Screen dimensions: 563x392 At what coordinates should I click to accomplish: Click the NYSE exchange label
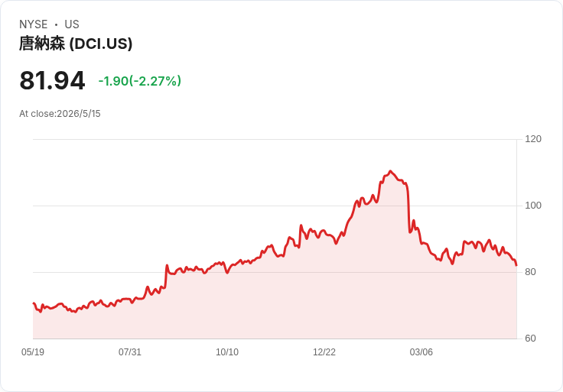pyautogui.click(x=34, y=24)
